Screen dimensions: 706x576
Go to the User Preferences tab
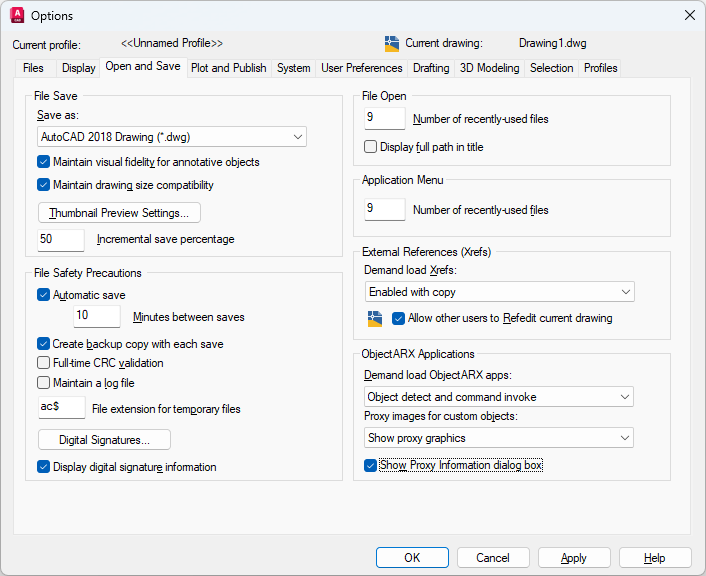(362, 68)
